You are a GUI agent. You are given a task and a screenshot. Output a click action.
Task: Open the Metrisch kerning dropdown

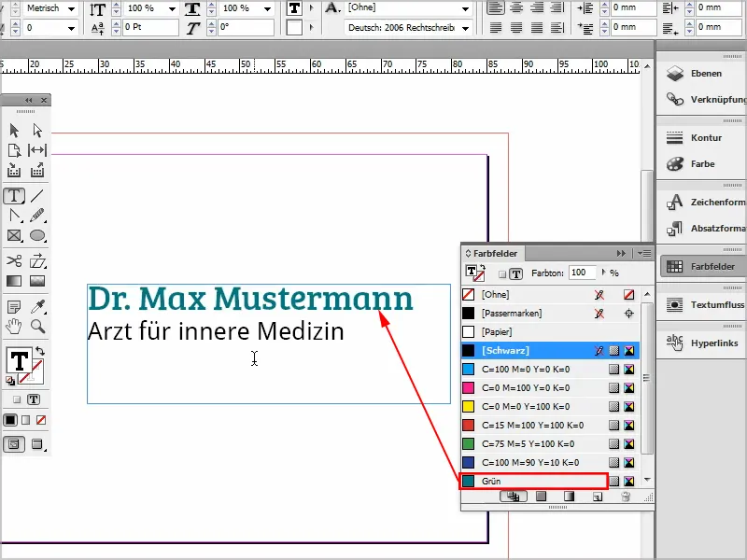point(72,8)
